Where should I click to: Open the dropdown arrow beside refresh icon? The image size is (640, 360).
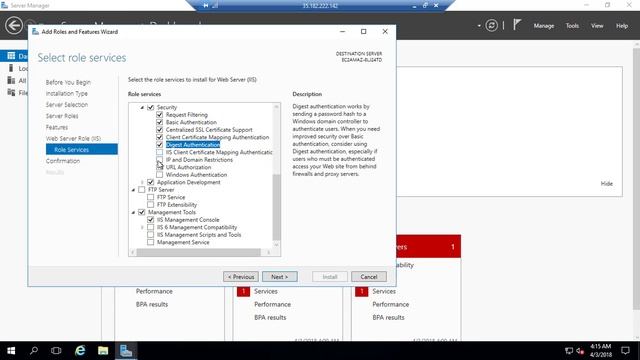pos(479,26)
